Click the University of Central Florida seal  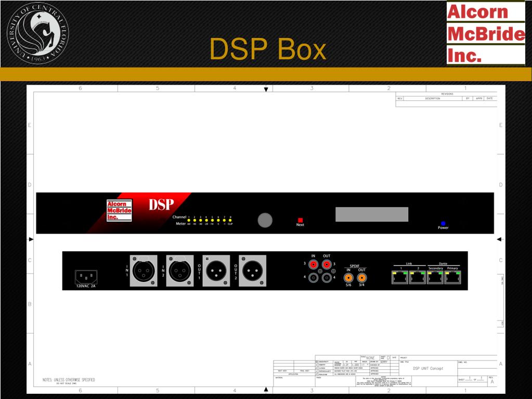pos(37,33)
